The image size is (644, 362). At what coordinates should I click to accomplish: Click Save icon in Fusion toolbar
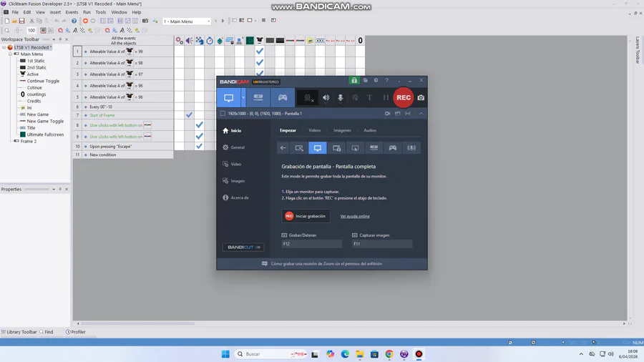point(21,21)
